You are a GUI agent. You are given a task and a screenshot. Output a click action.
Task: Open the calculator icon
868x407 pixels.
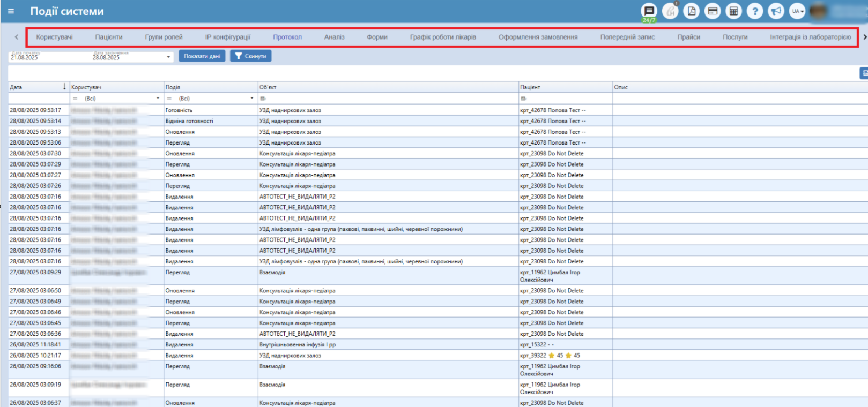pos(734,11)
